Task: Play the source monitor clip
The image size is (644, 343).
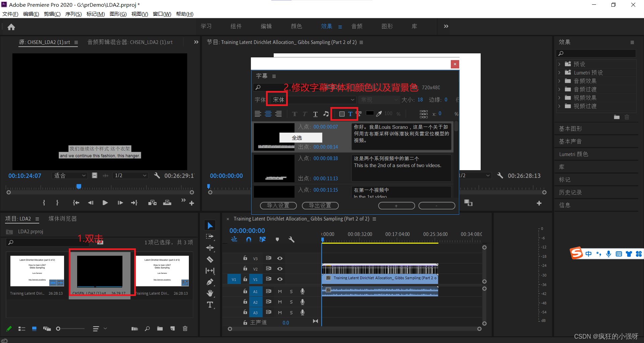Action: [x=105, y=203]
